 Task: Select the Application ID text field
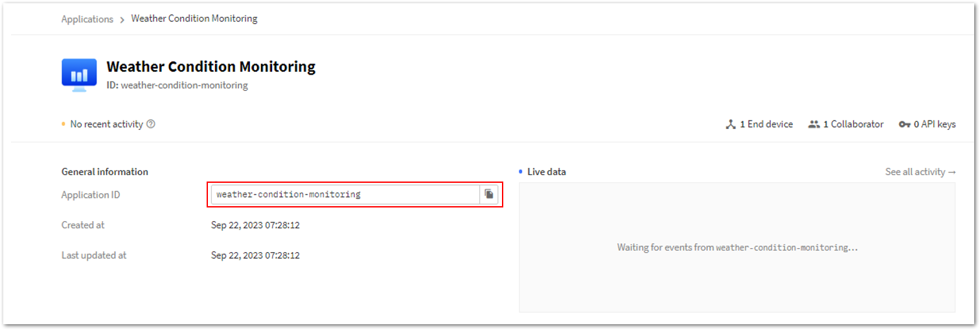(x=345, y=194)
